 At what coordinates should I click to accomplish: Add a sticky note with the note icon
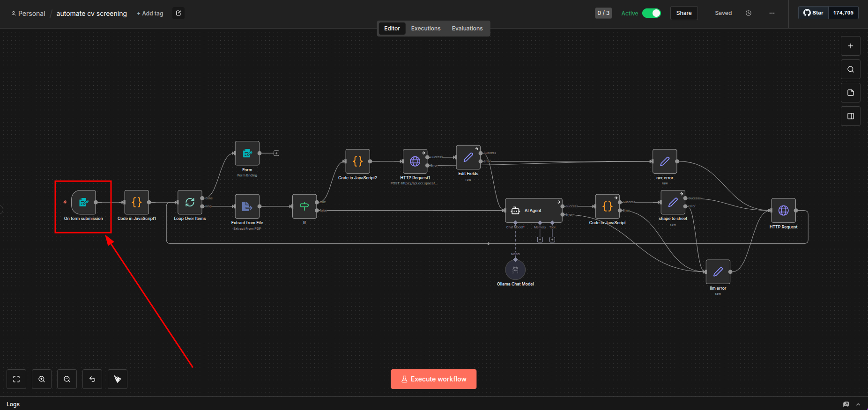click(x=851, y=93)
